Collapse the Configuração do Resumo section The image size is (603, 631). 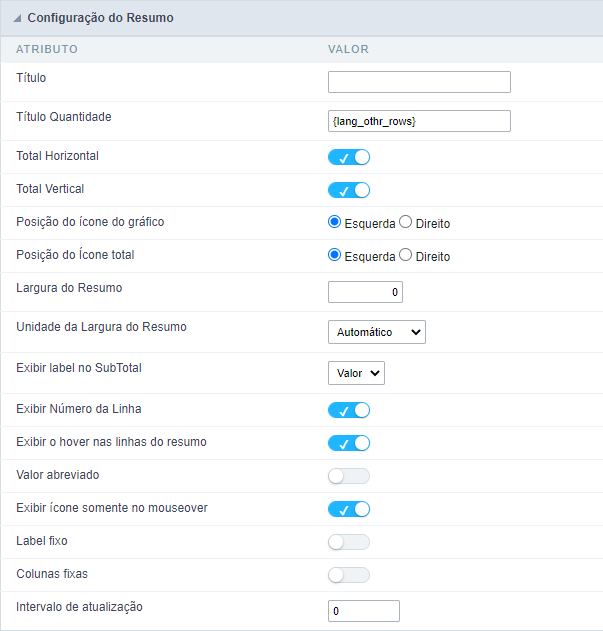(x=17, y=18)
